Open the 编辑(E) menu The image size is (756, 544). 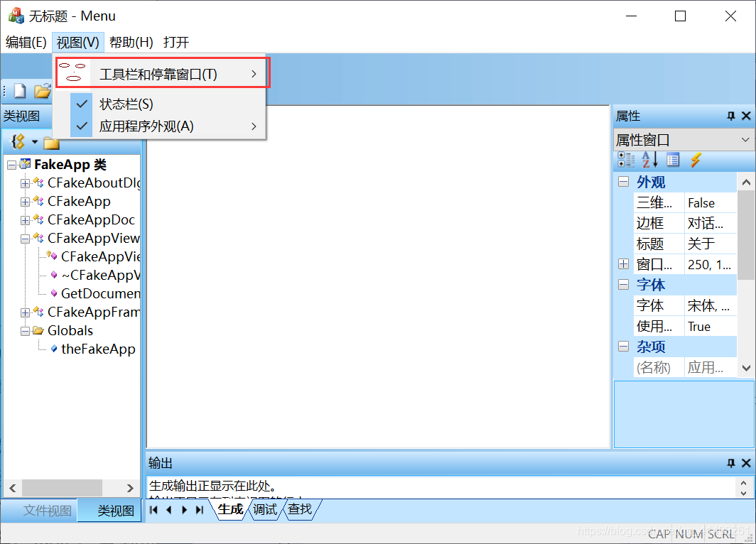coord(26,43)
